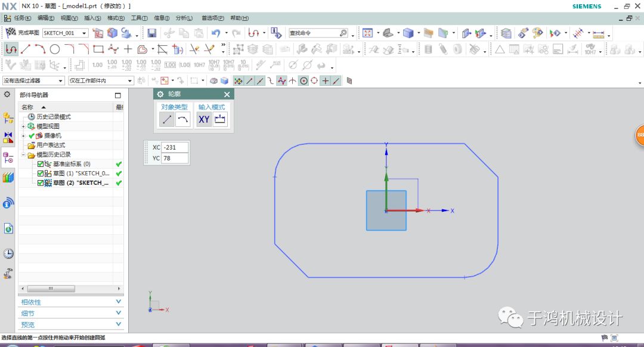Select the Profile tool in sketch toolbar
This screenshot has height=347, width=644.
coord(11,49)
